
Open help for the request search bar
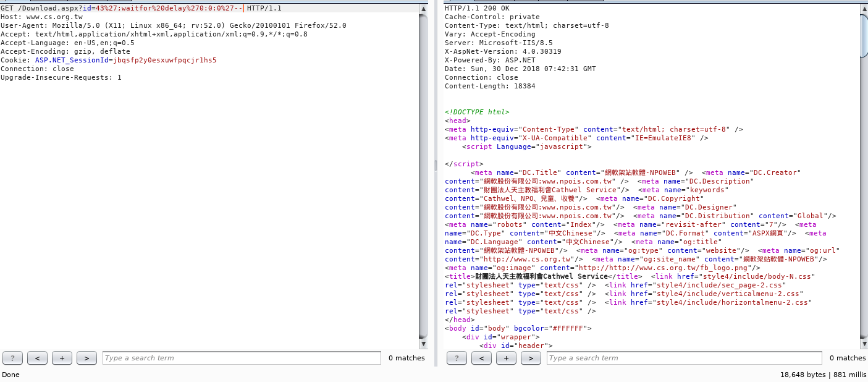click(x=13, y=358)
